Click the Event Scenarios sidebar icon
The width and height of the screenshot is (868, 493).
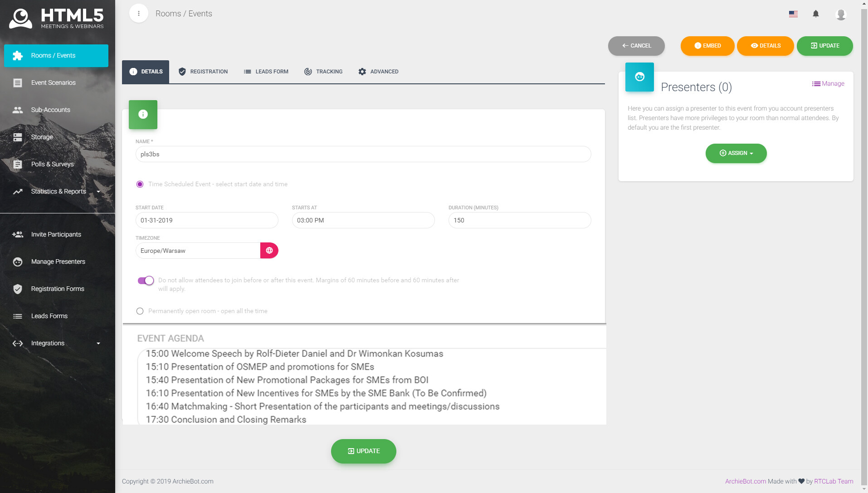(x=18, y=83)
